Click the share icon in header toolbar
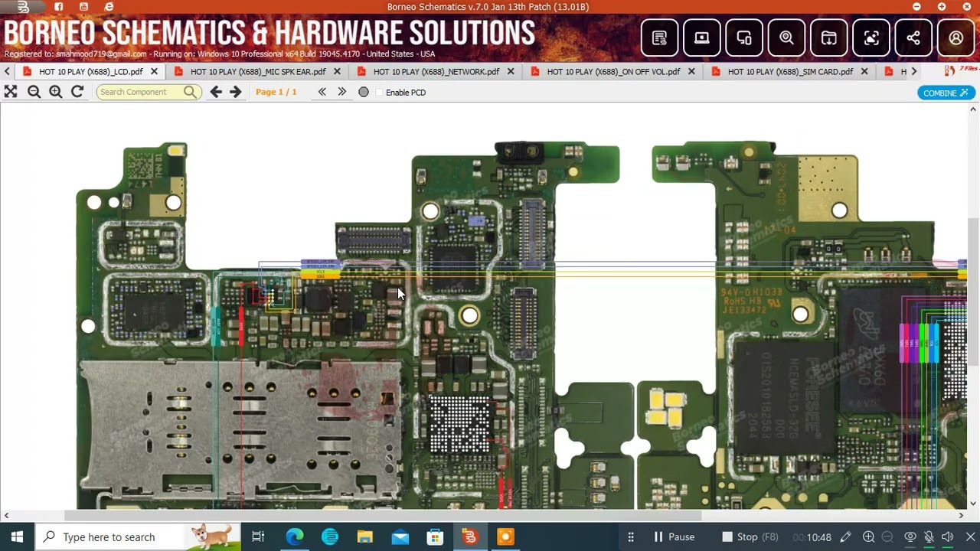Viewport: 980px width, 551px height. pyautogui.click(x=913, y=38)
